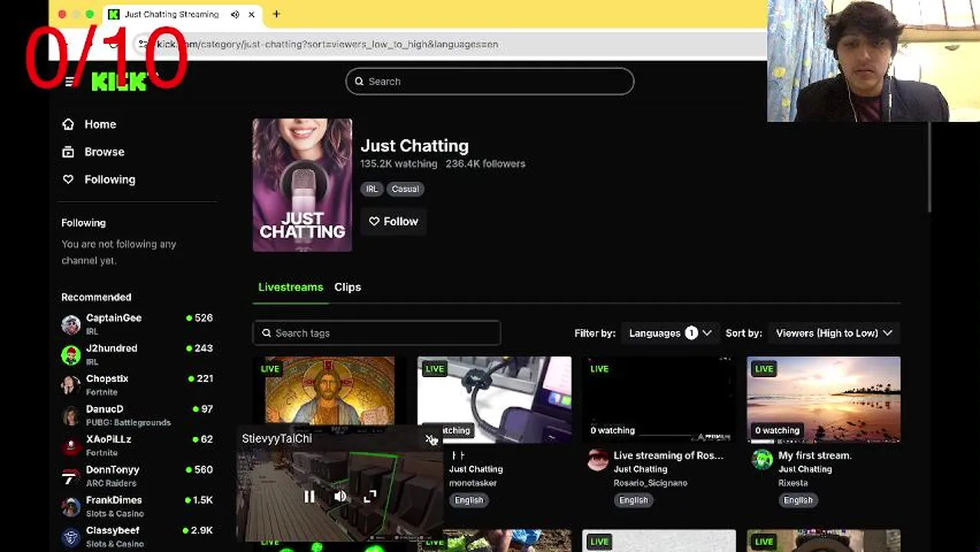Viewport: 980px width, 552px height.
Task: Select the IRL tag
Action: 372,189
